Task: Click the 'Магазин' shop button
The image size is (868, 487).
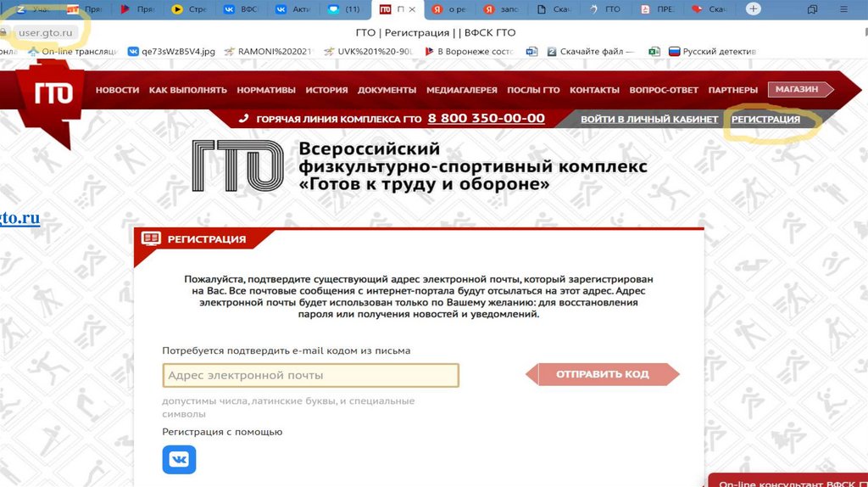Action: click(x=800, y=89)
